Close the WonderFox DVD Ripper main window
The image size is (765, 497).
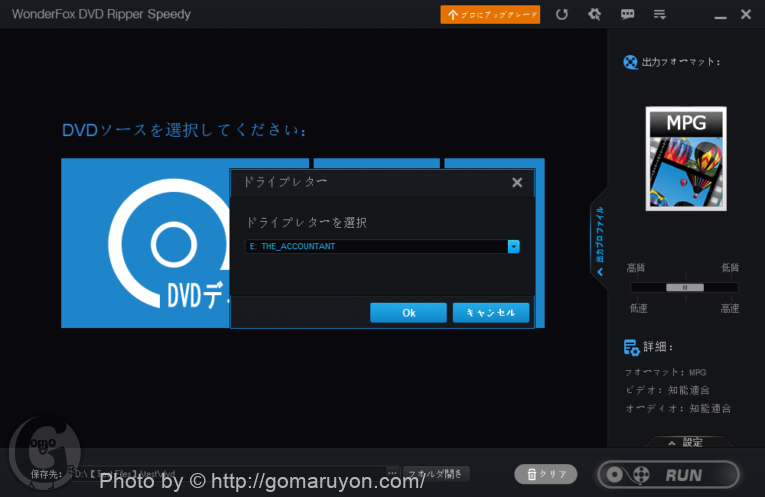(745, 14)
